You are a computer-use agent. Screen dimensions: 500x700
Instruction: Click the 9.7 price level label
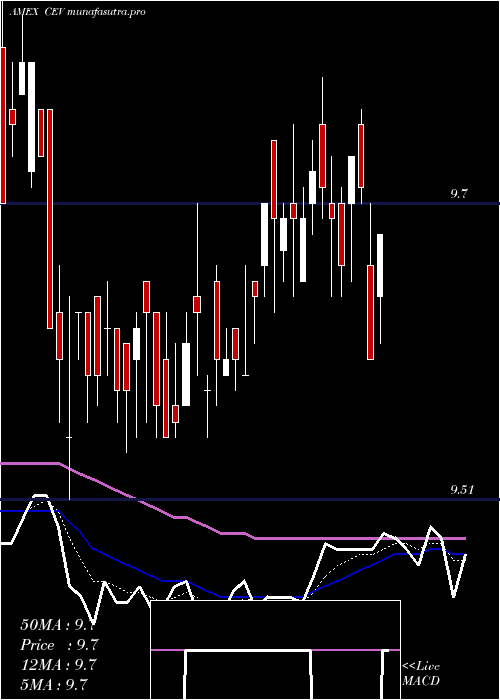point(459,194)
